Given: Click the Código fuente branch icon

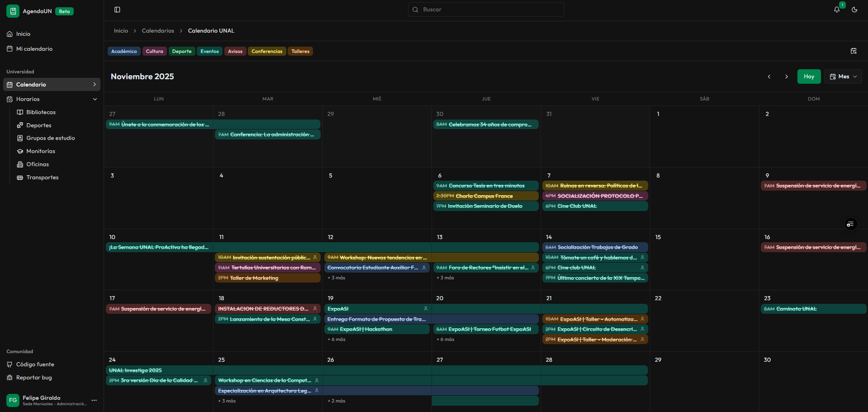Looking at the screenshot, I should coord(9,364).
